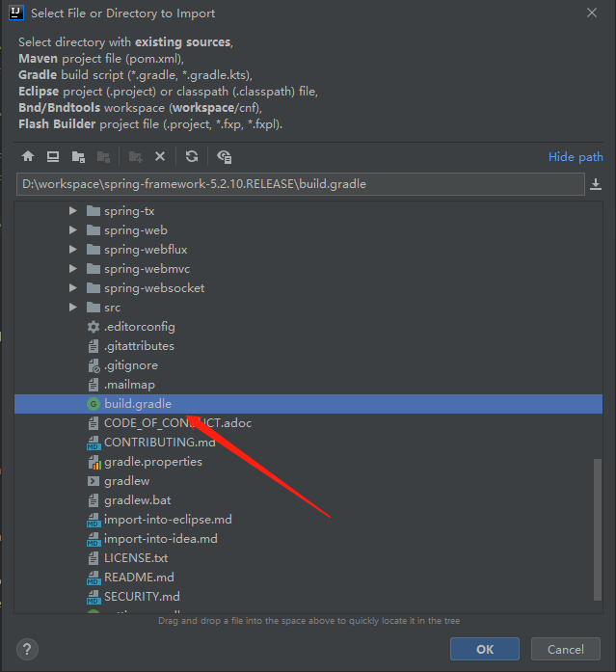This screenshot has height=672, width=616.
Task: Select the spring-tx folder row
Action: (x=308, y=211)
